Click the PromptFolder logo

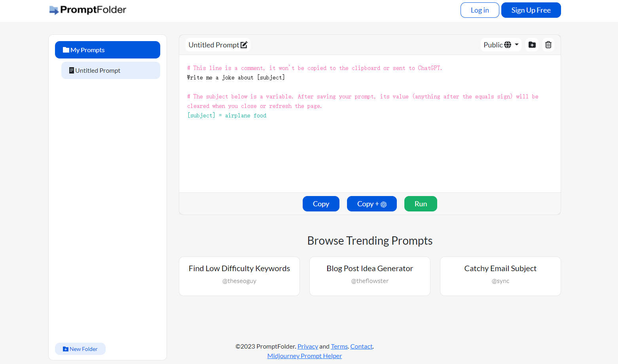(x=88, y=10)
